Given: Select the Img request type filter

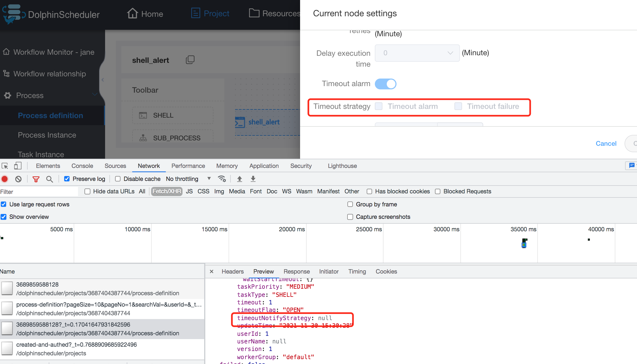Looking at the screenshot, I should click(x=219, y=191).
